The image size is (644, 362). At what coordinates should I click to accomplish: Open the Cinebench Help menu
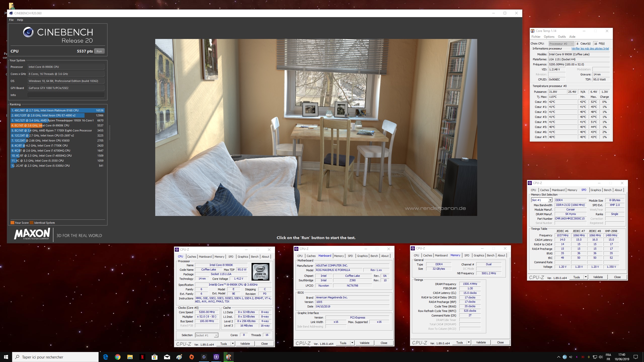click(20, 20)
